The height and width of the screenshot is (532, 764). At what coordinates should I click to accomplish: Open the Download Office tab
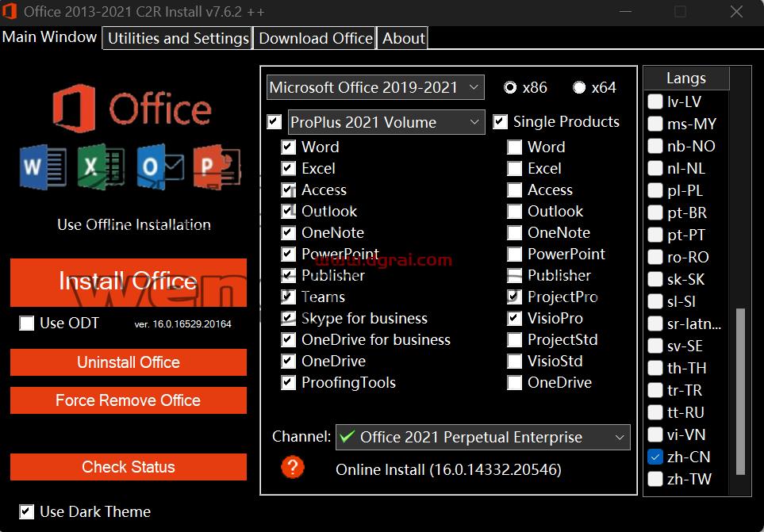[315, 38]
